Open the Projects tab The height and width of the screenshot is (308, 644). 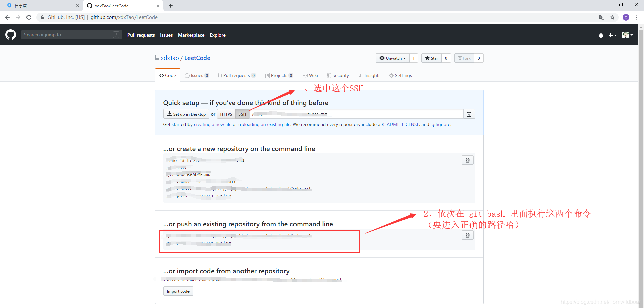[x=279, y=75]
